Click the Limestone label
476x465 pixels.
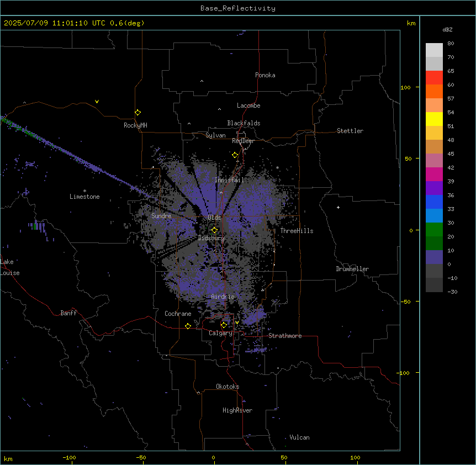84,197
